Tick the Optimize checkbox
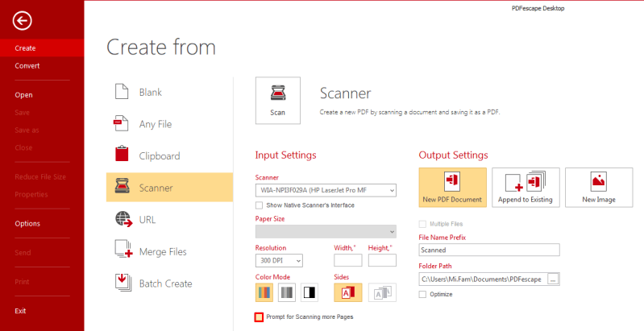Image resolution: width=644 pixels, height=331 pixels. (x=422, y=294)
